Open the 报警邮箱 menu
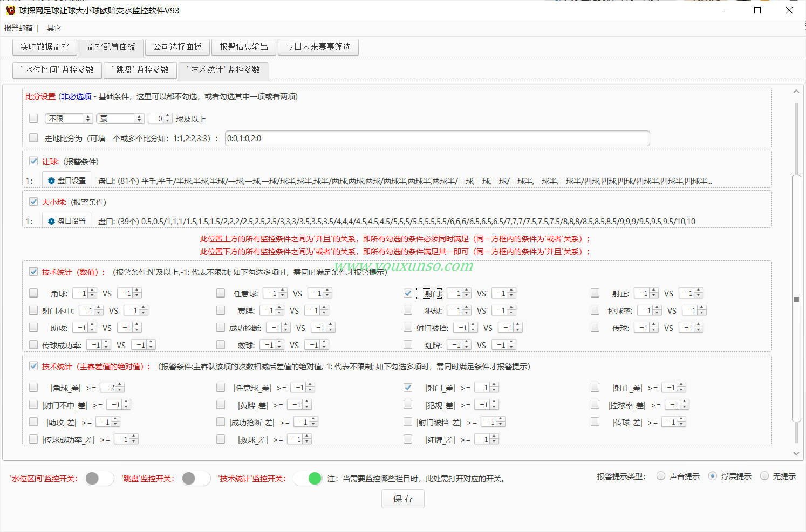Viewport: 806px width, 532px height. (x=18, y=28)
